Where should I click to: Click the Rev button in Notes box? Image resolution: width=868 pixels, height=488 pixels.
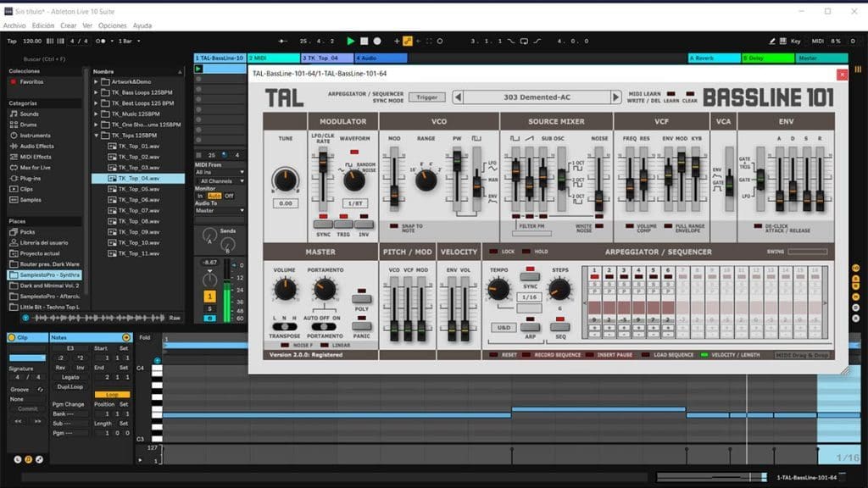pos(60,368)
